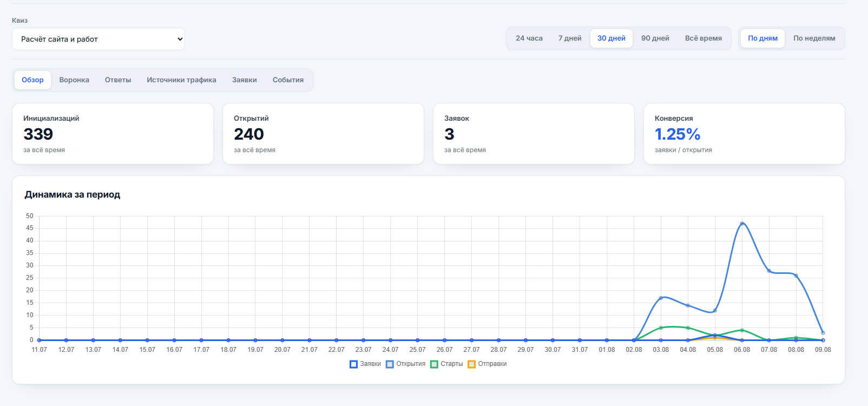
Task: Go to the Заявки tab
Action: coord(245,80)
